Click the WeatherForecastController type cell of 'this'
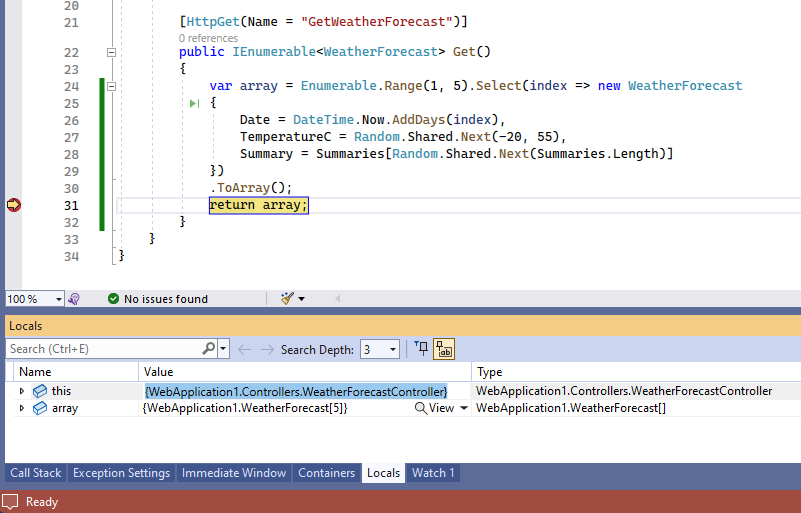Image resolution: width=801 pixels, height=513 pixels. pyautogui.click(x=624, y=391)
